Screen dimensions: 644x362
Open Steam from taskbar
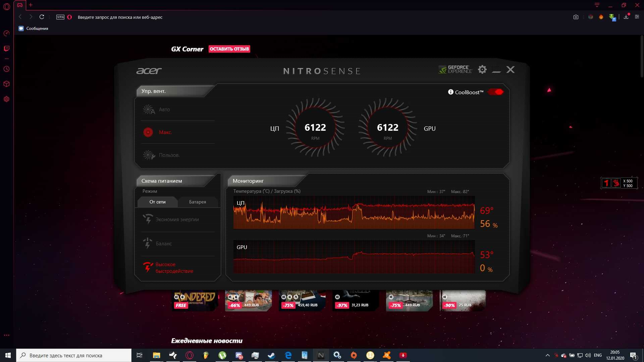point(271,355)
